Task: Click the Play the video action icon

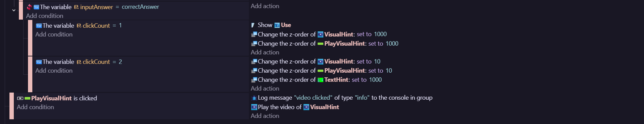Action: [x=254, y=107]
